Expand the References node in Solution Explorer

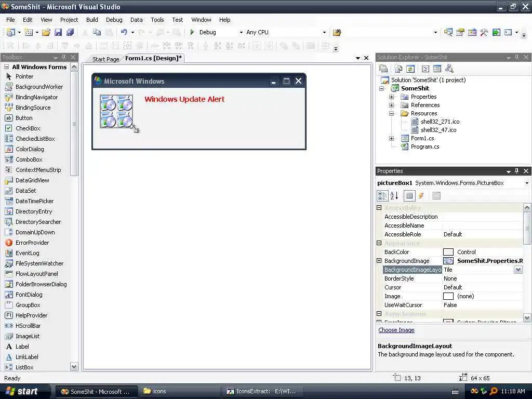392,105
